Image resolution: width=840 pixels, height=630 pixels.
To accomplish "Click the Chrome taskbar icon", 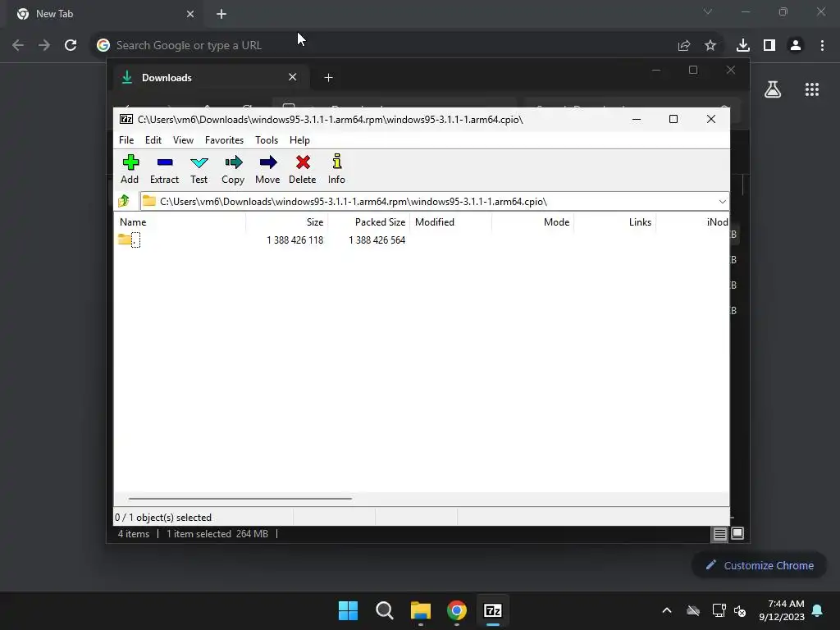I will (457, 610).
